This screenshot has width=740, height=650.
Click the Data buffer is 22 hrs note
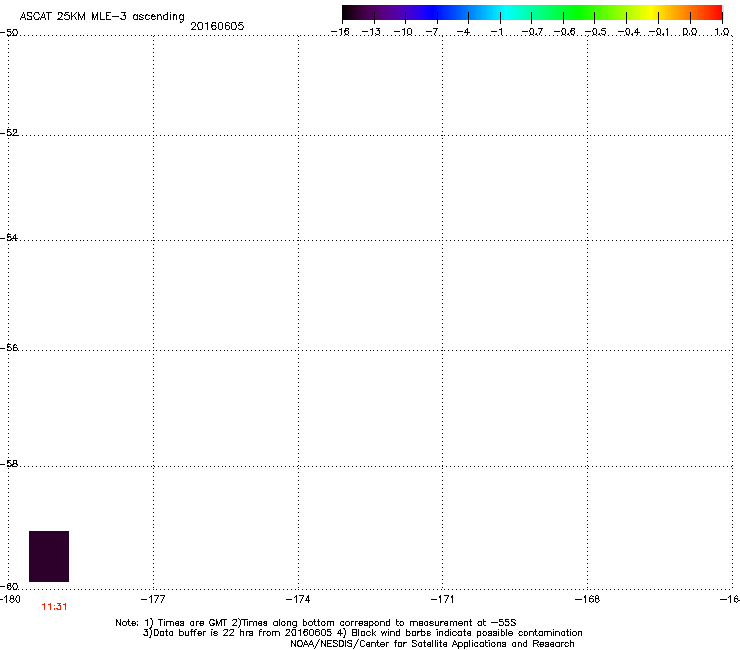[x=362, y=633]
